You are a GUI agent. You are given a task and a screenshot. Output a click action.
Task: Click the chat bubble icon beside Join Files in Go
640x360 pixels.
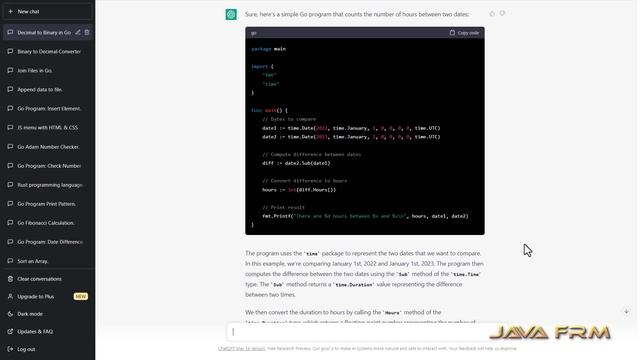click(x=10, y=70)
